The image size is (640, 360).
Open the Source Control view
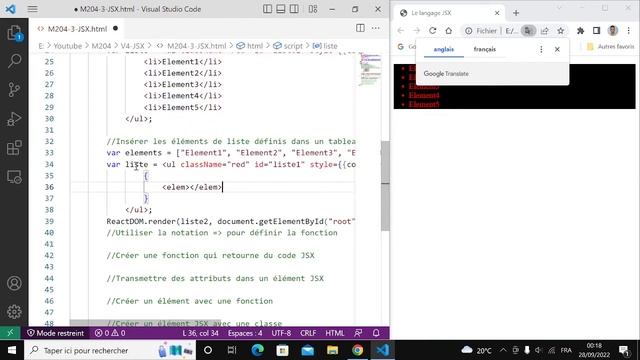[x=14, y=90]
